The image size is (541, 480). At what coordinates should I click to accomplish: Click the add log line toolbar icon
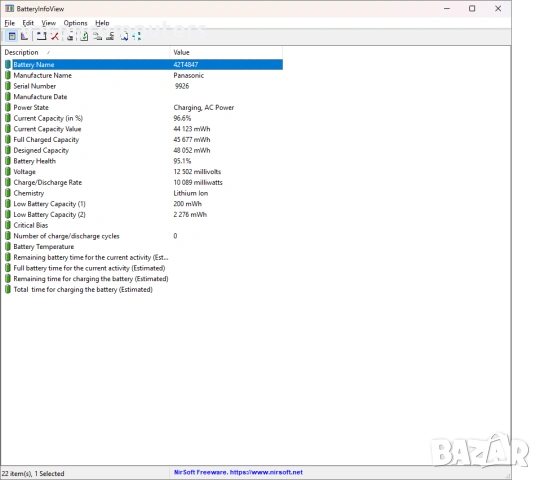(x=41, y=36)
